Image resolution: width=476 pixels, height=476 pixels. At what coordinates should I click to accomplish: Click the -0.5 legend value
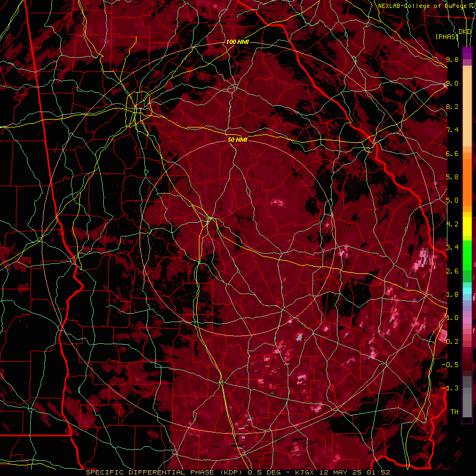click(451, 365)
